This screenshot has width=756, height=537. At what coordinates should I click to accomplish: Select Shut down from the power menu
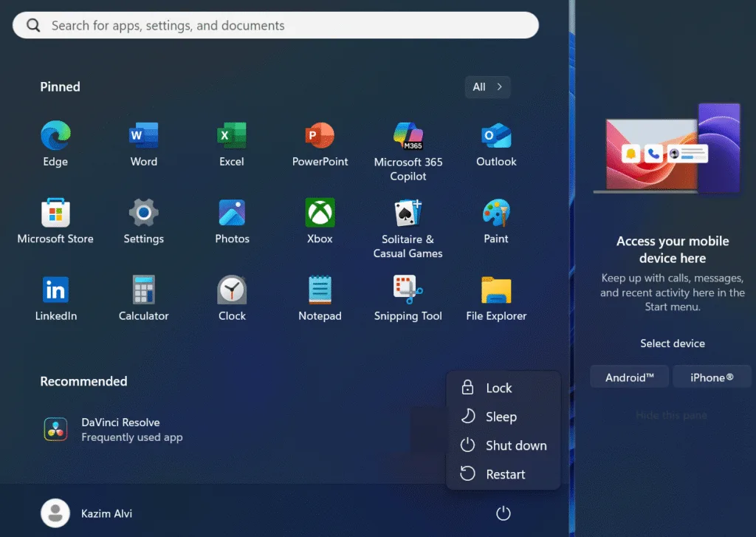coord(515,446)
